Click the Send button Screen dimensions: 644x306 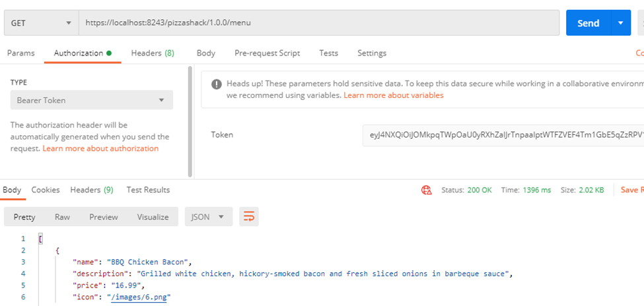(x=589, y=23)
